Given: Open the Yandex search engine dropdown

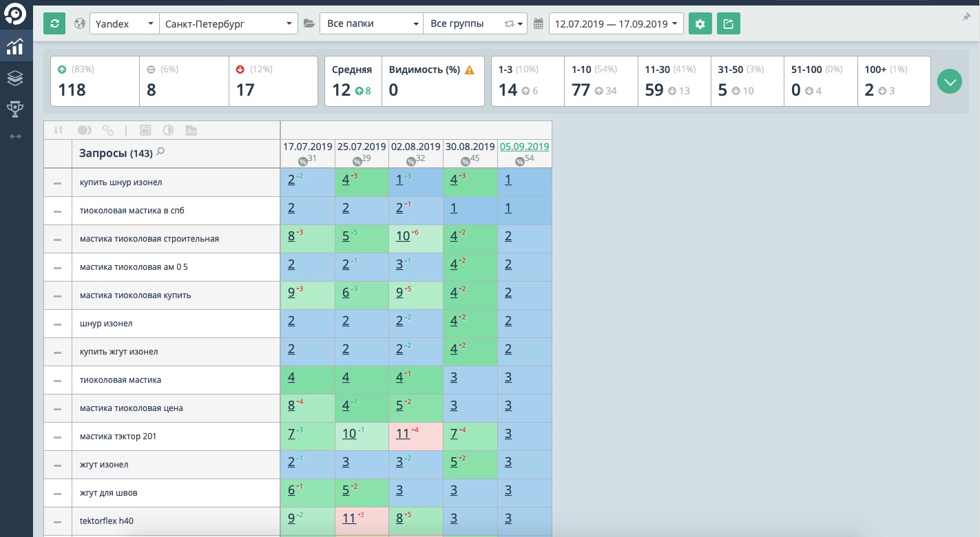Looking at the screenshot, I should tap(124, 23).
